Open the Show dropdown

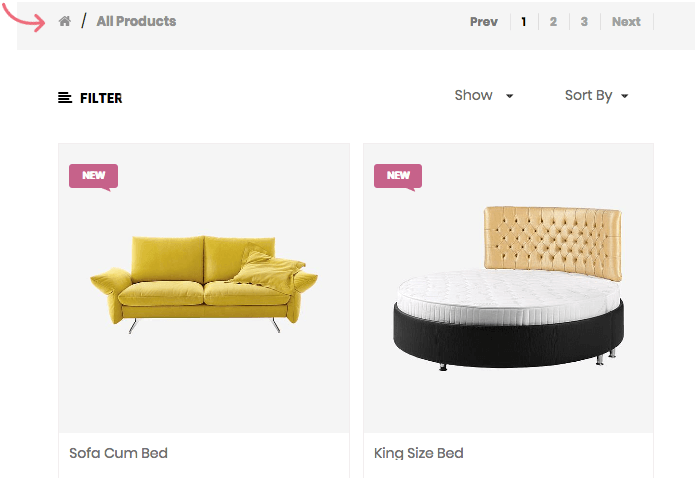[x=483, y=96]
